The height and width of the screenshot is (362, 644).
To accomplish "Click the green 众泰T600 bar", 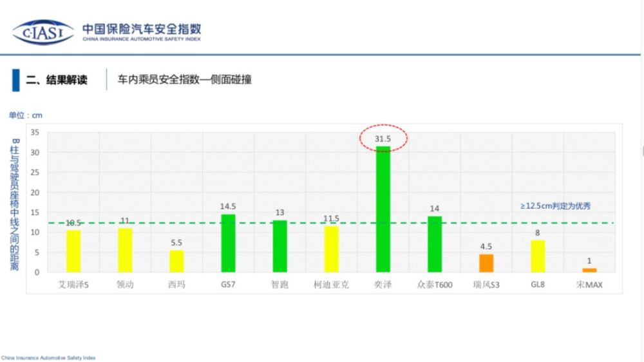I will tap(435, 244).
